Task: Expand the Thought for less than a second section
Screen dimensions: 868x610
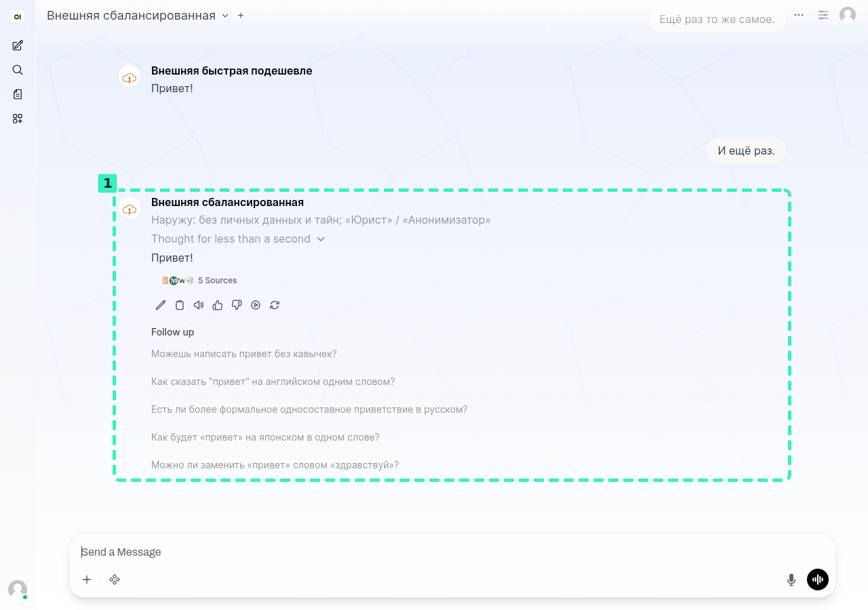Action: point(238,239)
